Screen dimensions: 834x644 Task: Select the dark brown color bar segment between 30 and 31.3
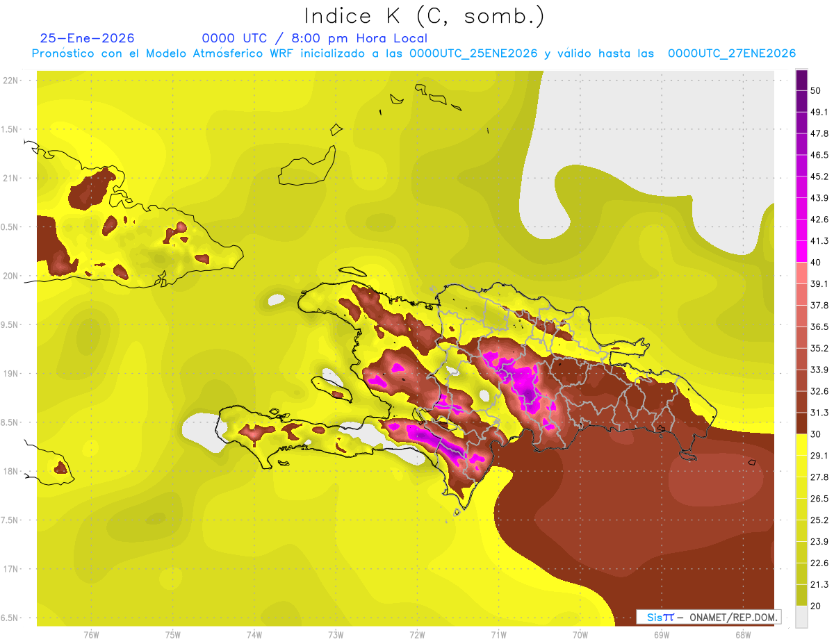[801, 423]
